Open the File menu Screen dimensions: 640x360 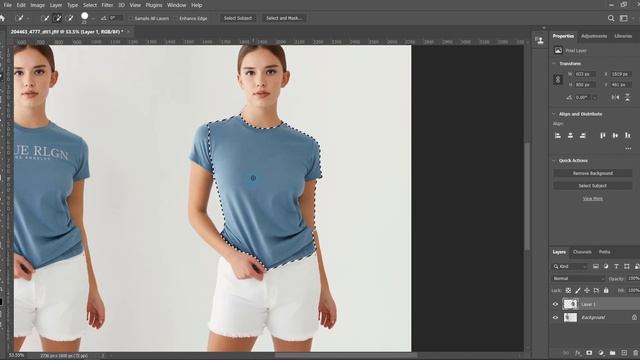point(7,5)
